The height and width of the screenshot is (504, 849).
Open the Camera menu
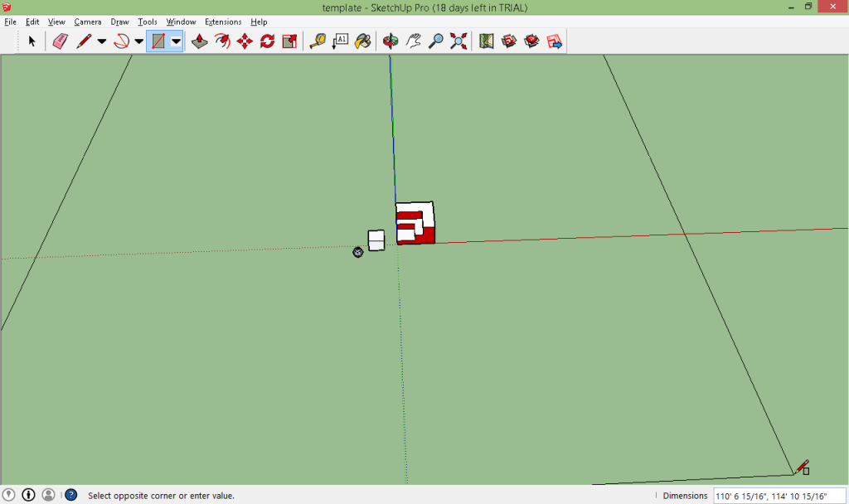pos(87,22)
